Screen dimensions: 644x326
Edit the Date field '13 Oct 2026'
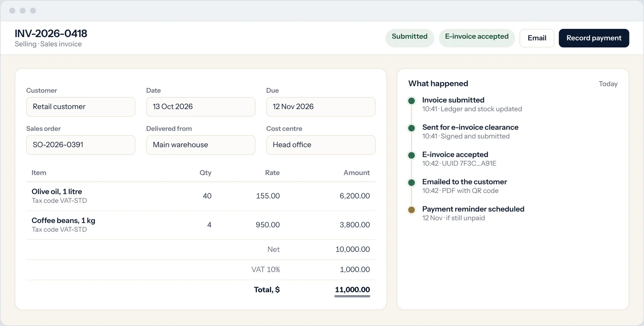(x=200, y=107)
